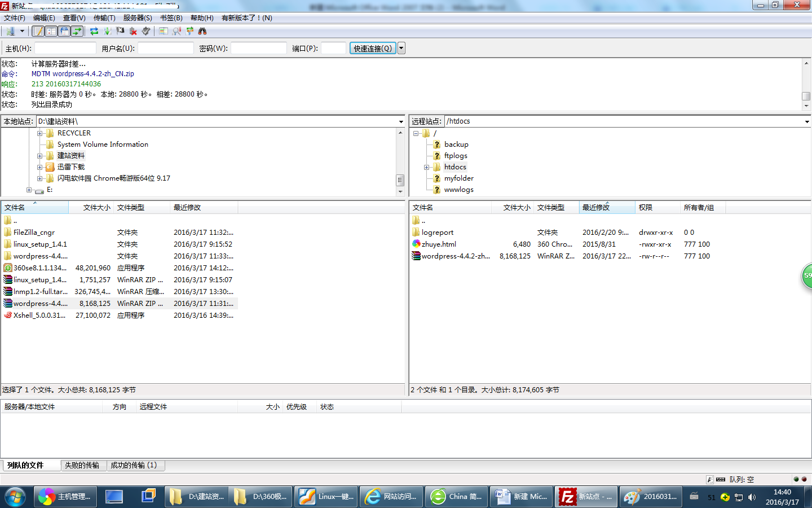Expand the 建站资料 tree node
This screenshot has height=508, width=812.
click(40, 156)
